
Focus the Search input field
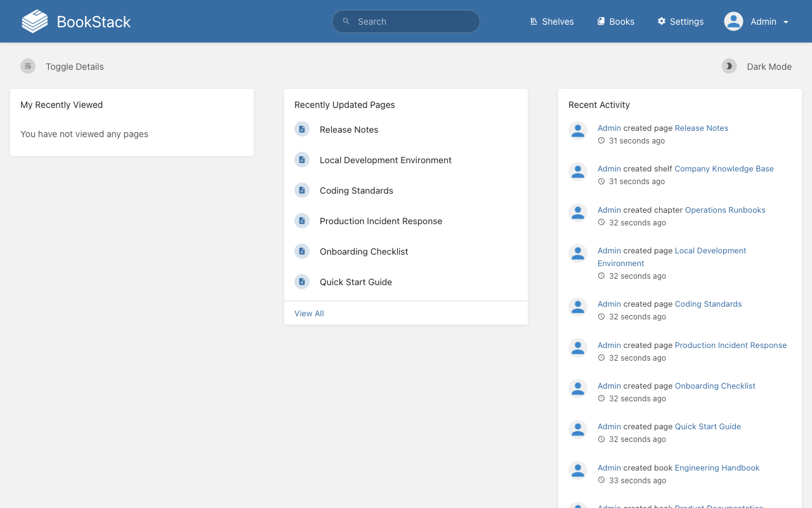coord(406,22)
